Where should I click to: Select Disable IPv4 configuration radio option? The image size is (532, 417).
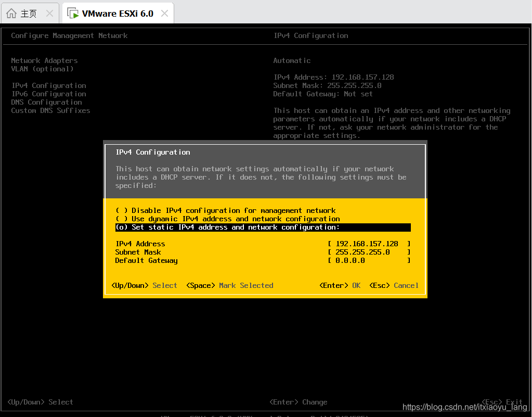[x=226, y=210]
